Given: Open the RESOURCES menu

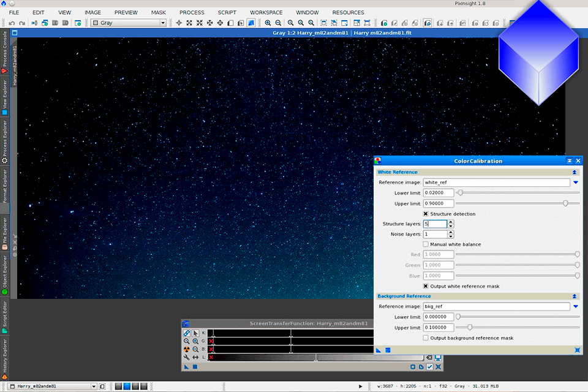Looking at the screenshot, I should point(348,12).
